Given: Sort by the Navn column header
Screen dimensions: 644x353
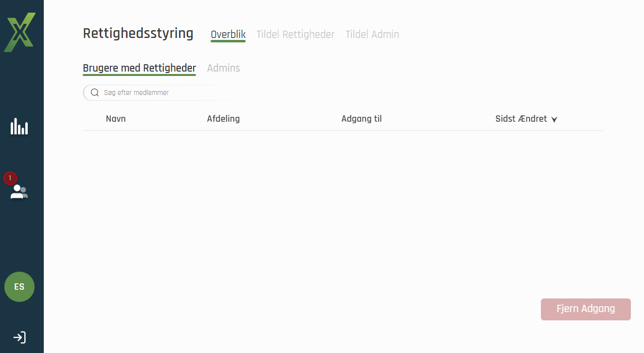Looking at the screenshot, I should click(116, 119).
